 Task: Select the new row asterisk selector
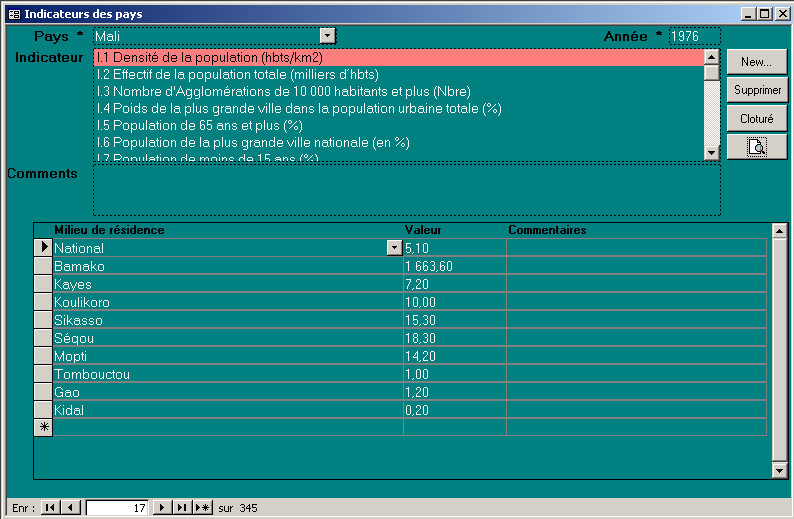click(x=43, y=427)
